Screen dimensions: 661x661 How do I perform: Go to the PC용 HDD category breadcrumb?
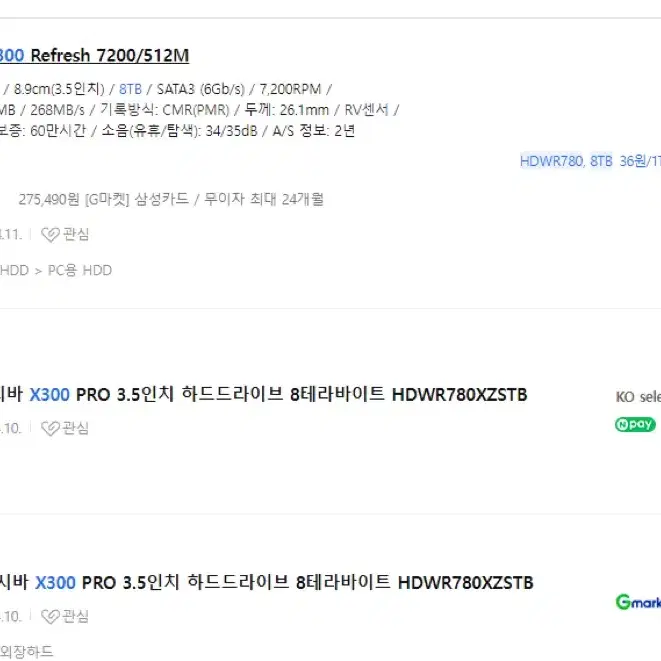80,270
